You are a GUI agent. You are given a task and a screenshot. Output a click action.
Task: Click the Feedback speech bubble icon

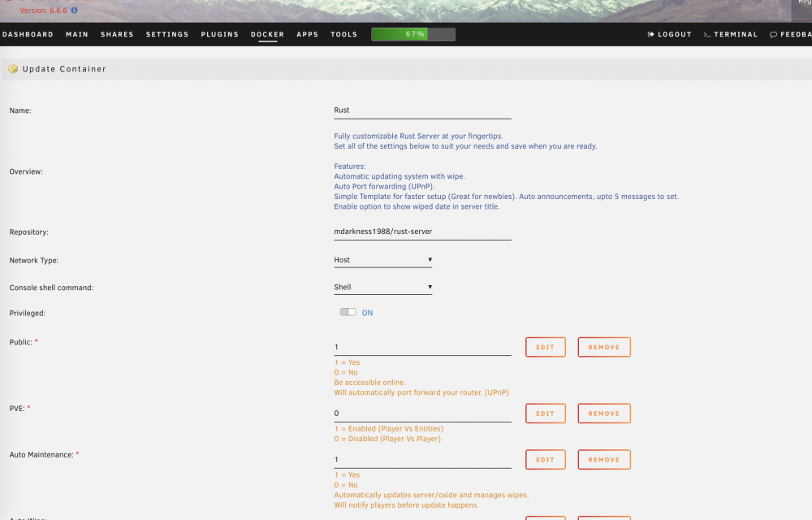(x=773, y=34)
